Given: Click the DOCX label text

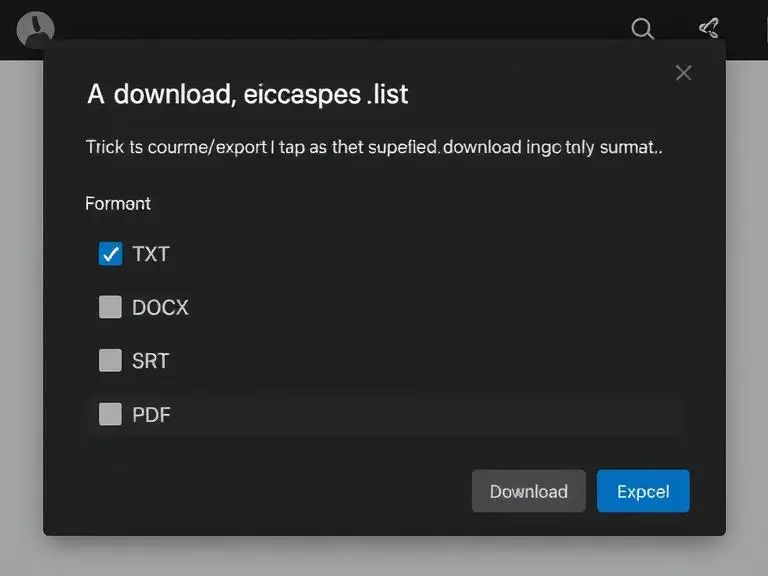Looking at the screenshot, I should tap(160, 308).
